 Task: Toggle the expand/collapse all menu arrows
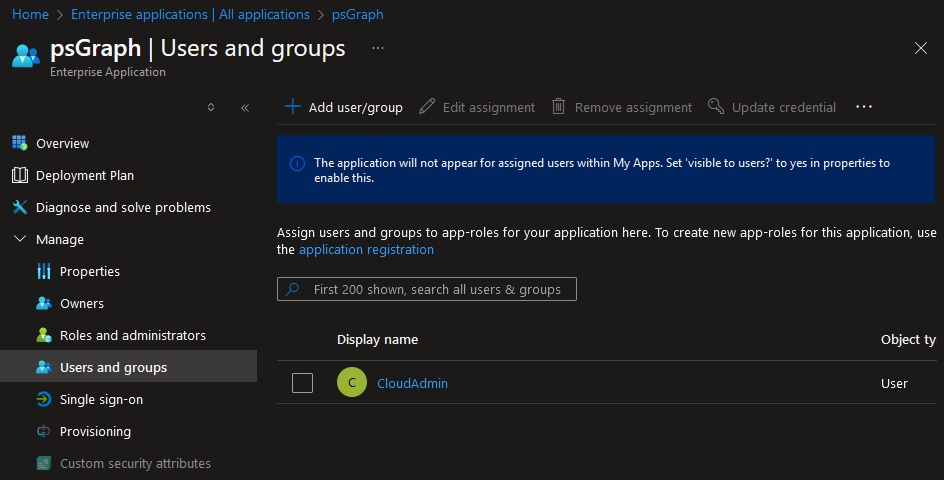(x=211, y=107)
